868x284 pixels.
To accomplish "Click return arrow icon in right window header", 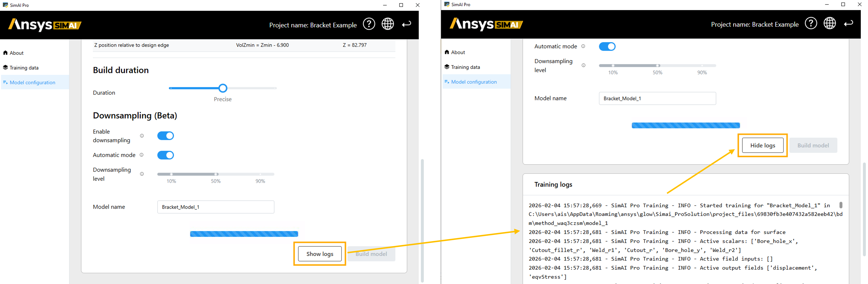I will pyautogui.click(x=848, y=24).
